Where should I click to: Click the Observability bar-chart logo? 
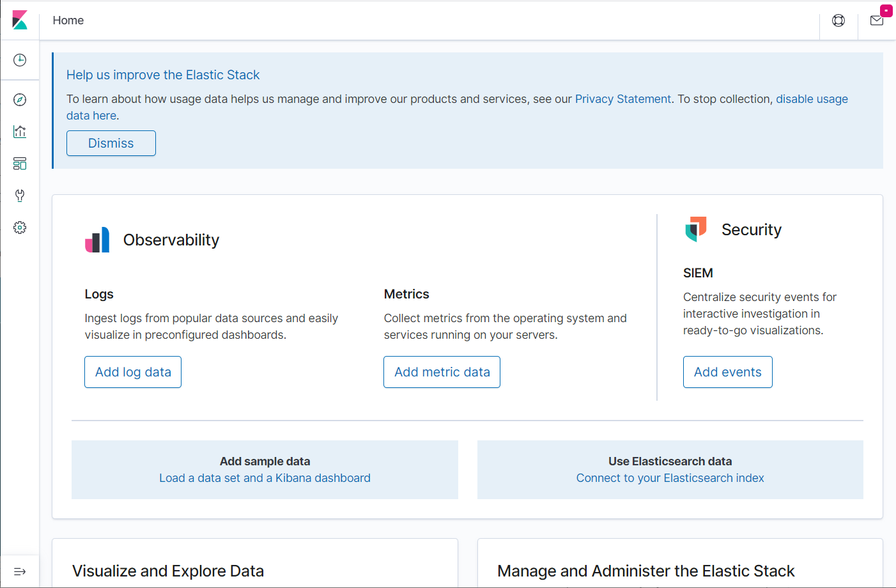[x=97, y=240]
